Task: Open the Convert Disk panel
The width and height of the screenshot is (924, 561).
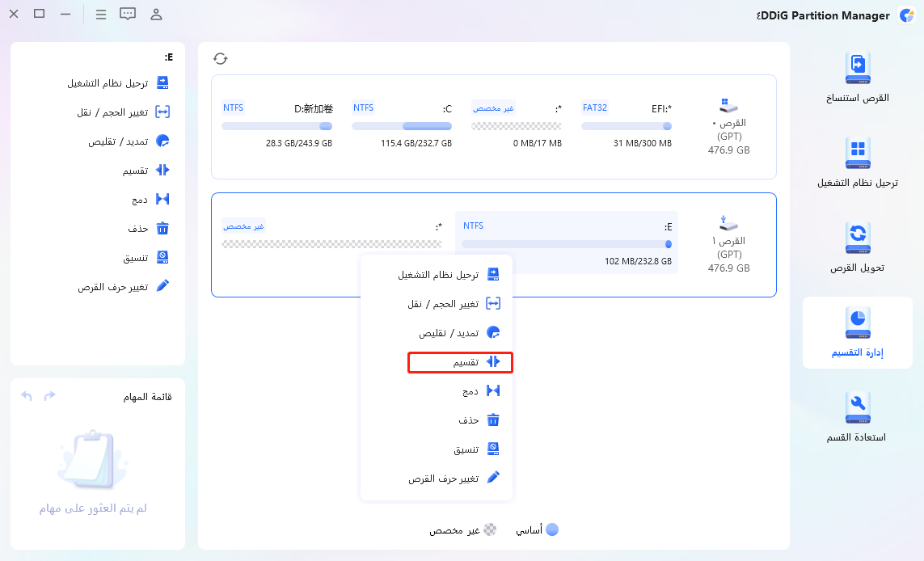Action: 858,247
